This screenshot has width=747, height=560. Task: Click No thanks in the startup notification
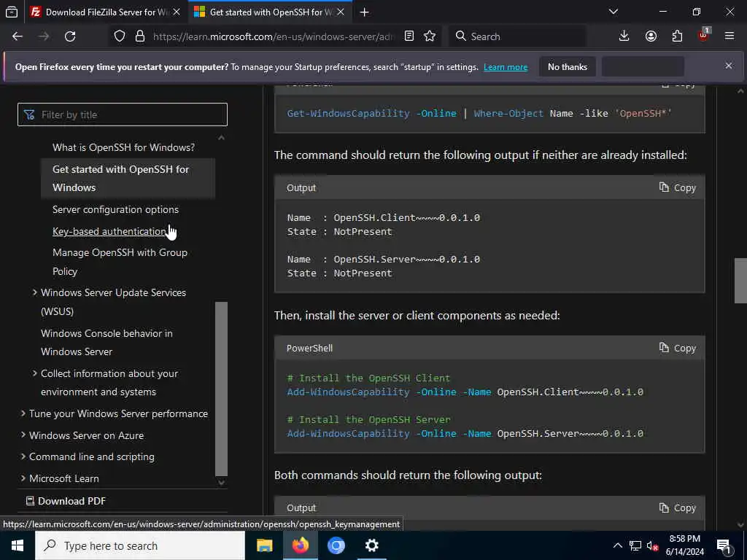pos(568,67)
